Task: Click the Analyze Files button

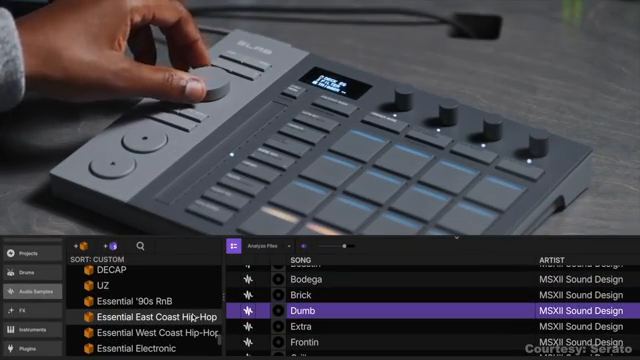Action: point(262,246)
